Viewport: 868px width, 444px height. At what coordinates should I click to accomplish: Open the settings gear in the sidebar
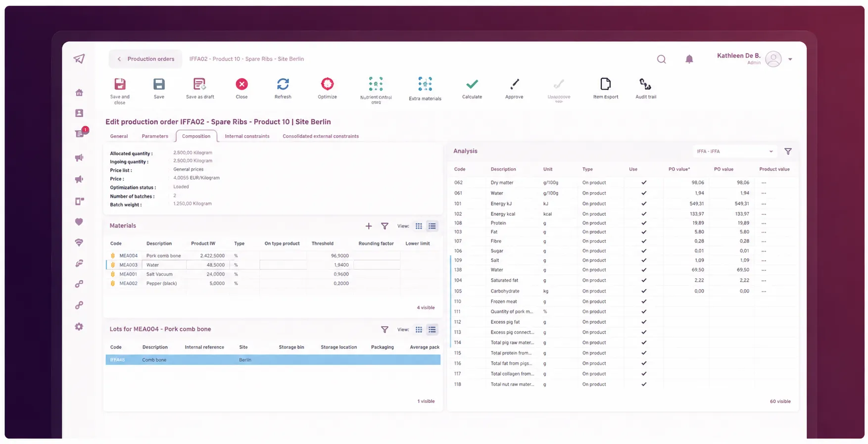[79, 327]
